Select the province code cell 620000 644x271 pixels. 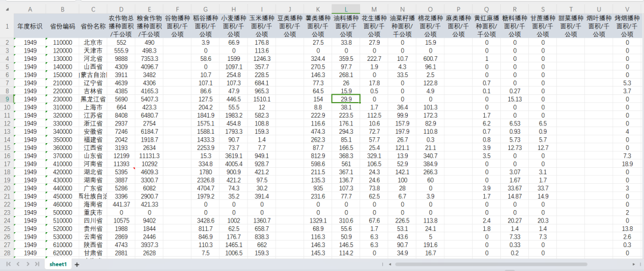63,252
